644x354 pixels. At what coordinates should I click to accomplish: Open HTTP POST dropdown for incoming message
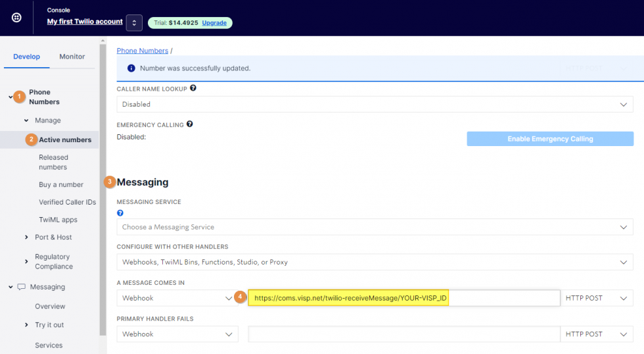tap(597, 298)
